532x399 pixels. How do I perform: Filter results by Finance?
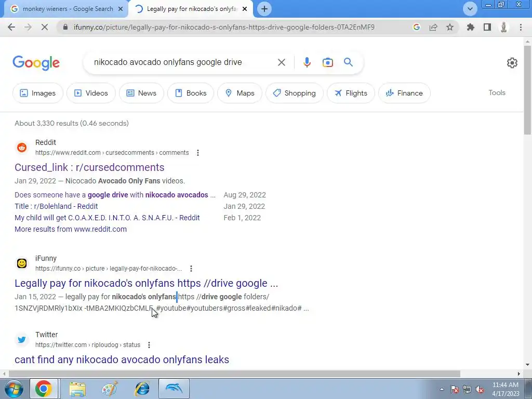pyautogui.click(x=404, y=93)
